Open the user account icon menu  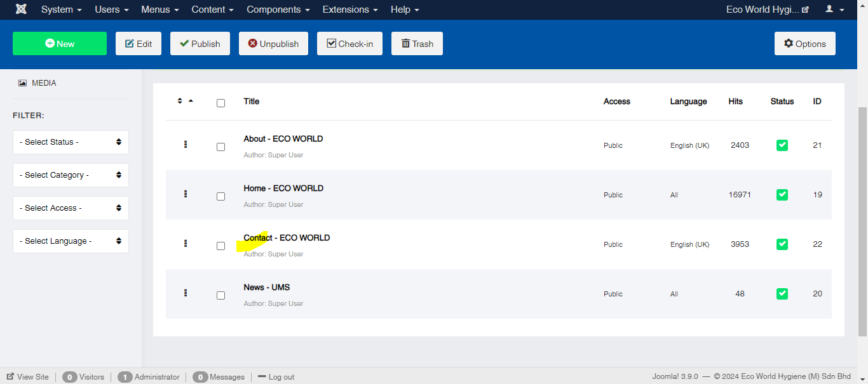pyautogui.click(x=834, y=10)
